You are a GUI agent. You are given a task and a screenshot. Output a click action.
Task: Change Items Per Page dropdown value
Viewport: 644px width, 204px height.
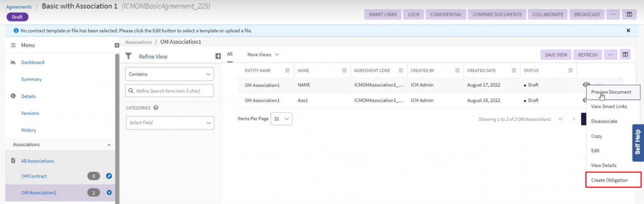click(x=281, y=119)
